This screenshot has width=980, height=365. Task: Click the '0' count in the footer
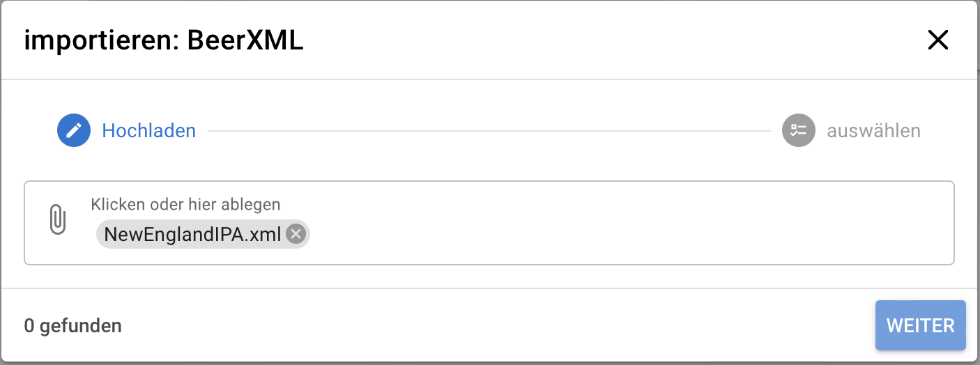29,325
